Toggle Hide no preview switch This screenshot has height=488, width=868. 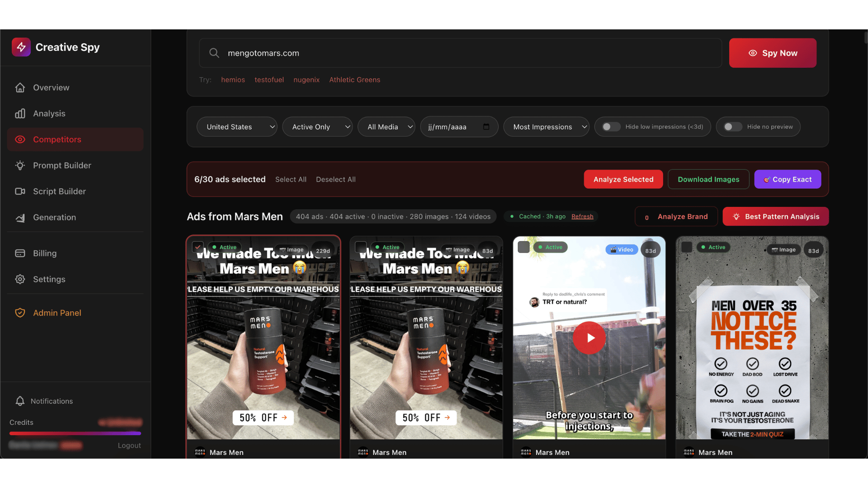[733, 127]
